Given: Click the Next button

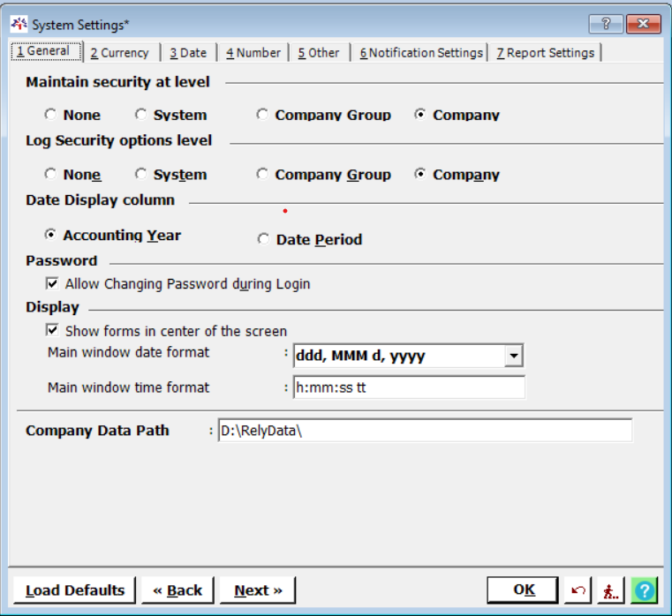Looking at the screenshot, I should [258, 590].
